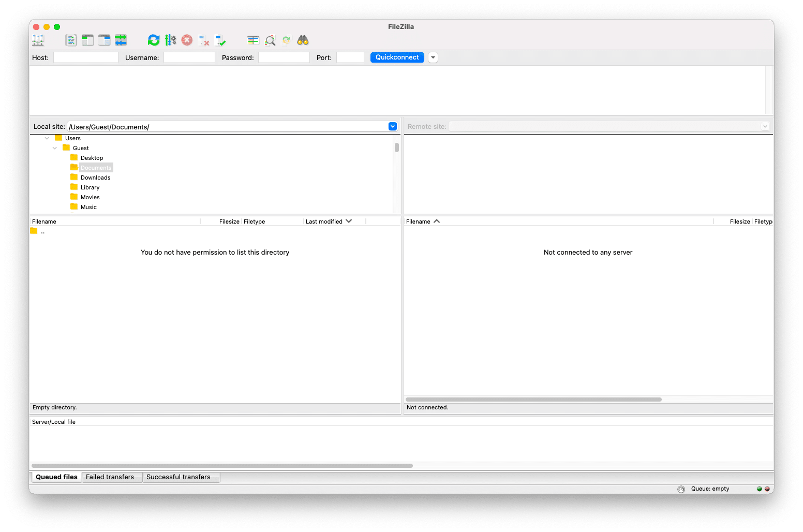Toggle transfer queue display icon
Image resolution: width=803 pixels, height=532 pixels.
click(x=121, y=40)
